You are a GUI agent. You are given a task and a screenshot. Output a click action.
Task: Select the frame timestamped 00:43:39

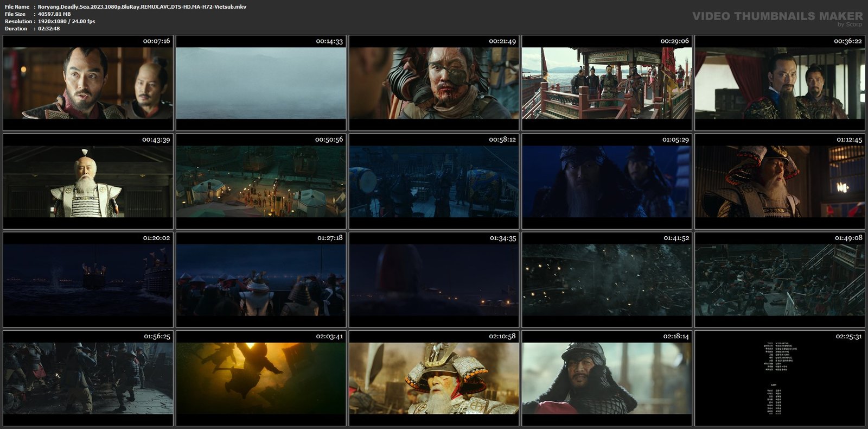pyautogui.click(x=88, y=181)
